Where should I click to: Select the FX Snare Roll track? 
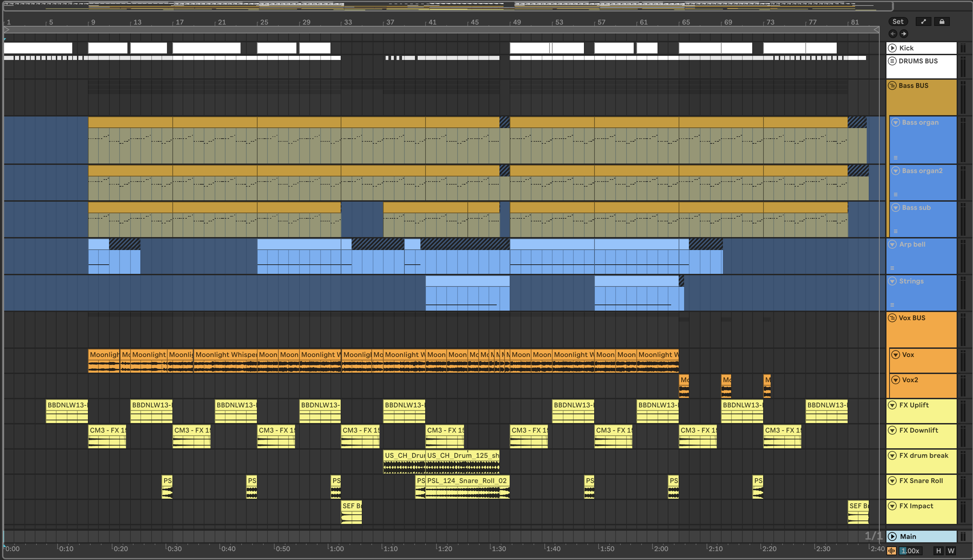[921, 481]
